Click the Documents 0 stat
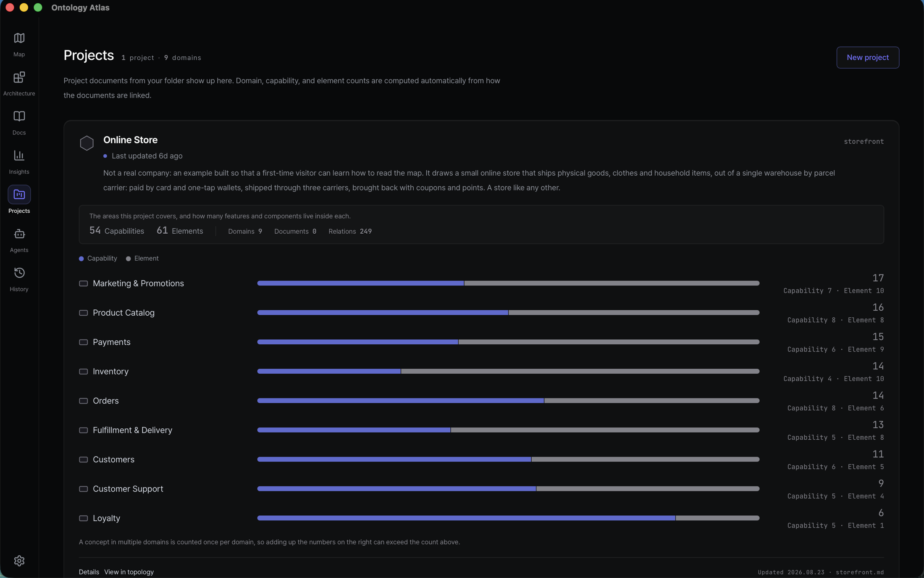 pos(295,232)
